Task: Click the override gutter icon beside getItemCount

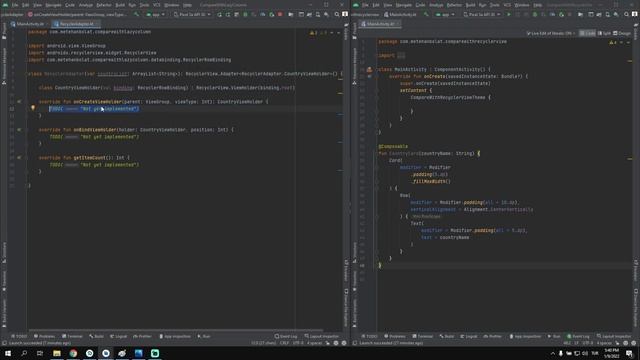Action: click(19, 158)
